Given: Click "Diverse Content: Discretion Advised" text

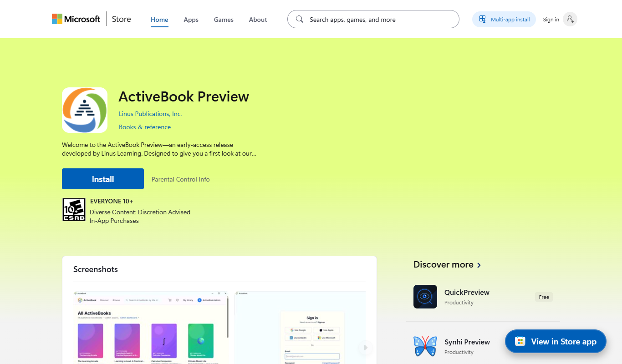Looking at the screenshot, I should point(140,212).
